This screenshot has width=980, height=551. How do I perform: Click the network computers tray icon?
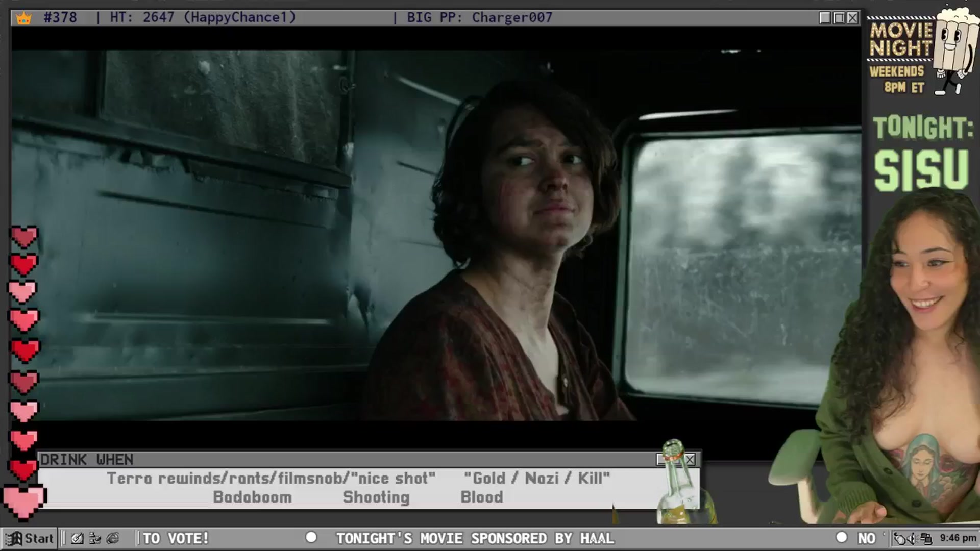[926, 538]
